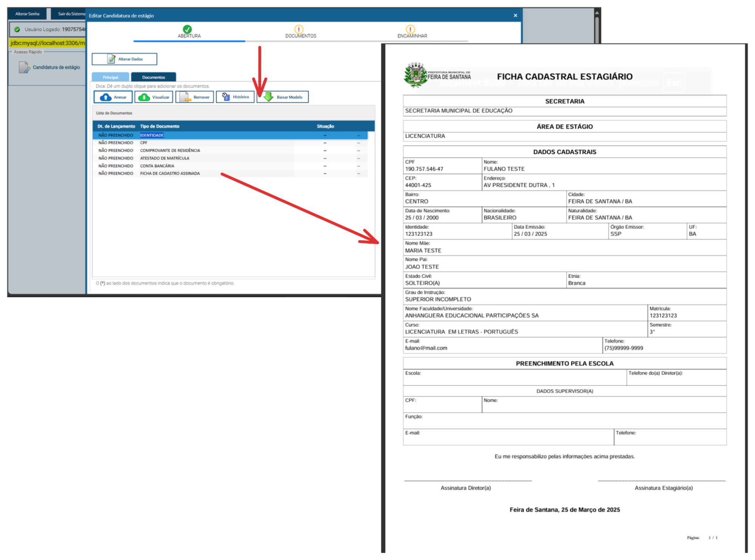Select the CPF document row
This screenshot has width=755, height=560.
[144, 143]
